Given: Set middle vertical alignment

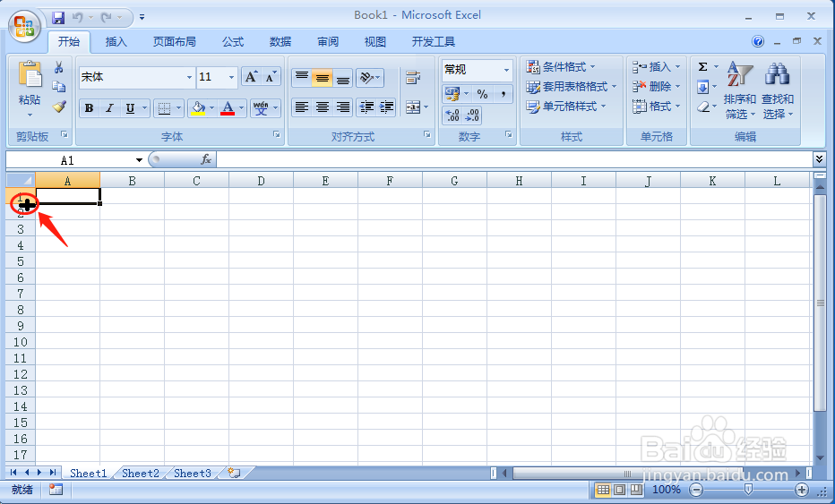Looking at the screenshot, I should pyautogui.click(x=322, y=78).
